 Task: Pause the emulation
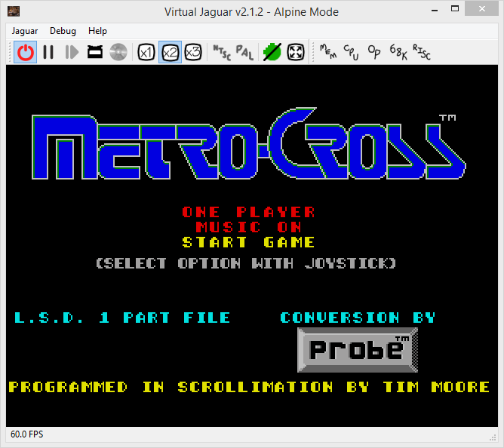point(48,52)
